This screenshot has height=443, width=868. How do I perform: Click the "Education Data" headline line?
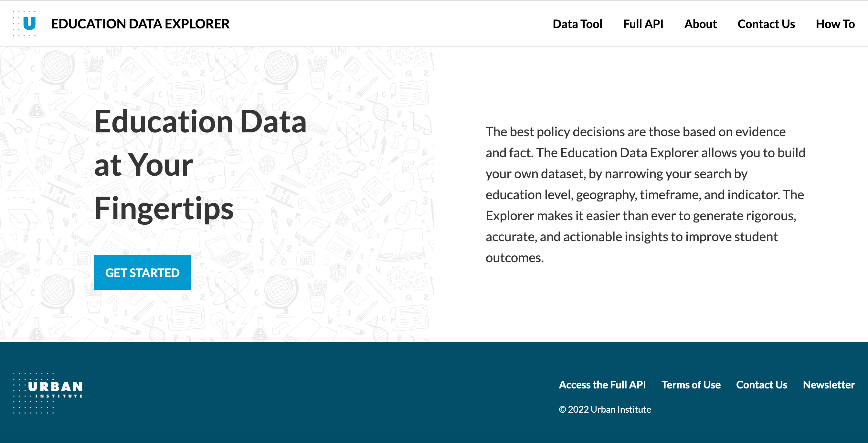[200, 122]
